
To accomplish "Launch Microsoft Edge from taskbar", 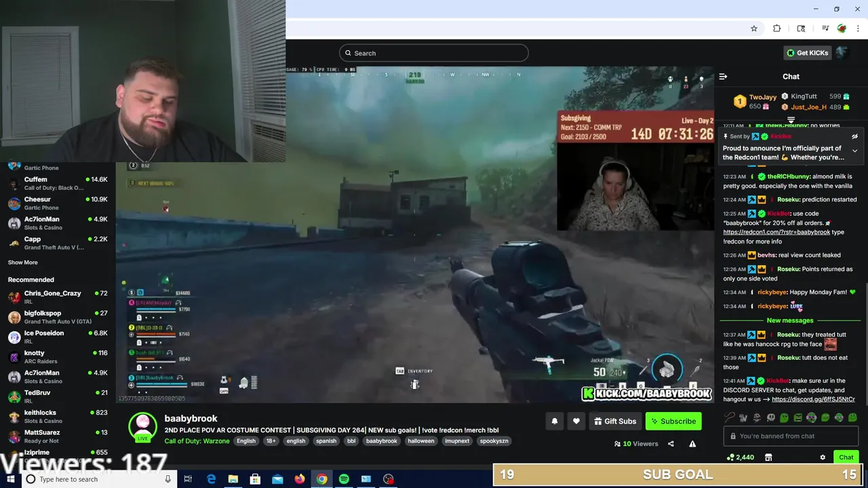I will click(x=211, y=479).
